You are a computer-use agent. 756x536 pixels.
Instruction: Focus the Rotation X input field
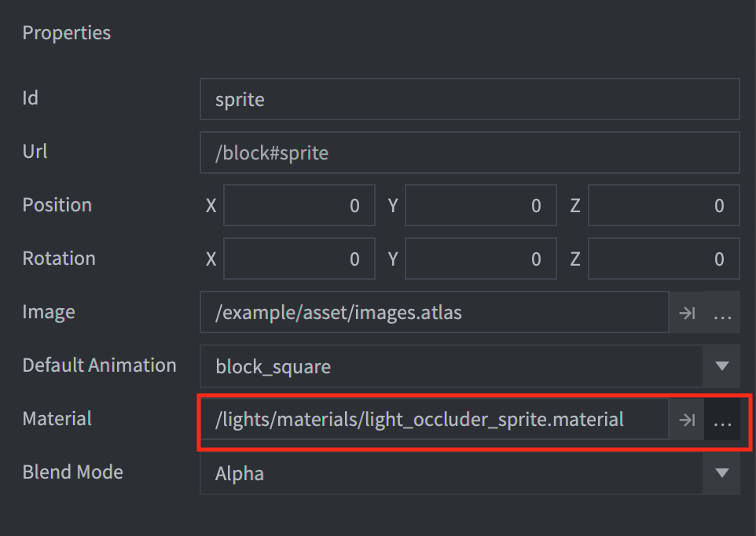point(299,259)
